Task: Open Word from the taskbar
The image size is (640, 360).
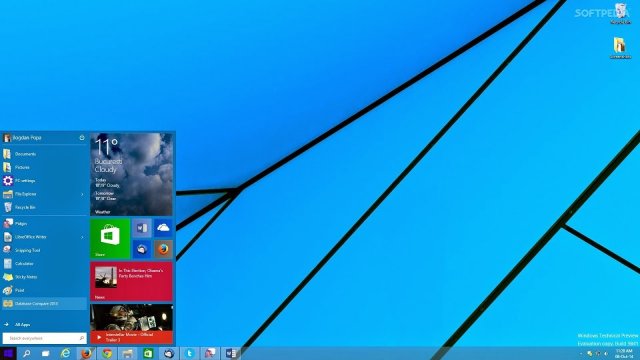Action: (x=231, y=353)
